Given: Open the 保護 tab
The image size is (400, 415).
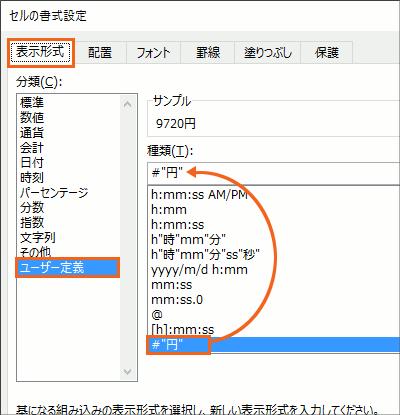Looking at the screenshot, I should (327, 53).
